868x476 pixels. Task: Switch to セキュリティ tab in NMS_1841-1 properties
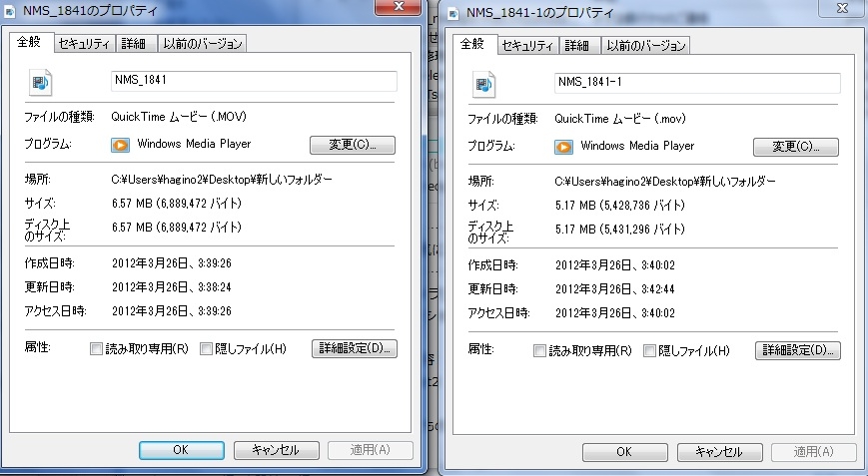pyautogui.click(x=528, y=46)
